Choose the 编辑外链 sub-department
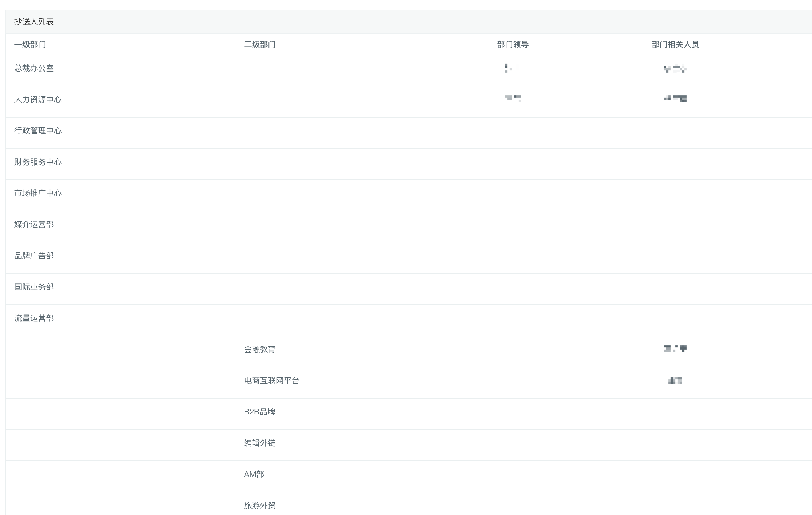This screenshot has height=515, width=812. pyautogui.click(x=260, y=443)
